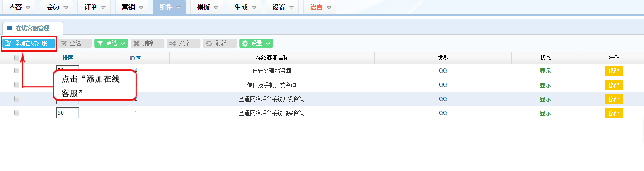Expand the 筛选 dropdown arrow
The width and height of the screenshot is (644, 171).
[123, 44]
